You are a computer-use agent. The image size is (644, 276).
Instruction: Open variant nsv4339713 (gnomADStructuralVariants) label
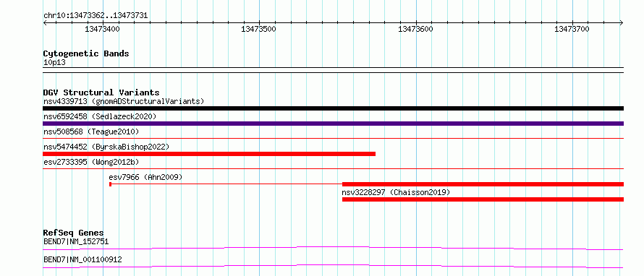124,101
